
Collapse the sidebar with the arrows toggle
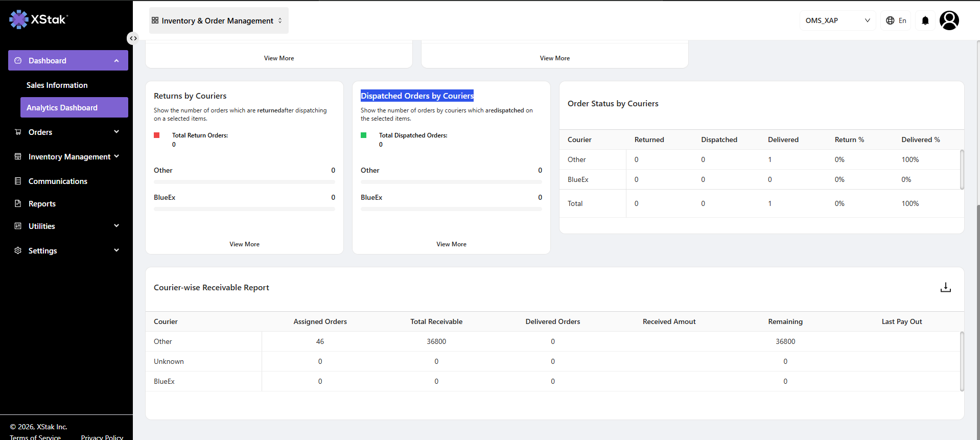133,38
